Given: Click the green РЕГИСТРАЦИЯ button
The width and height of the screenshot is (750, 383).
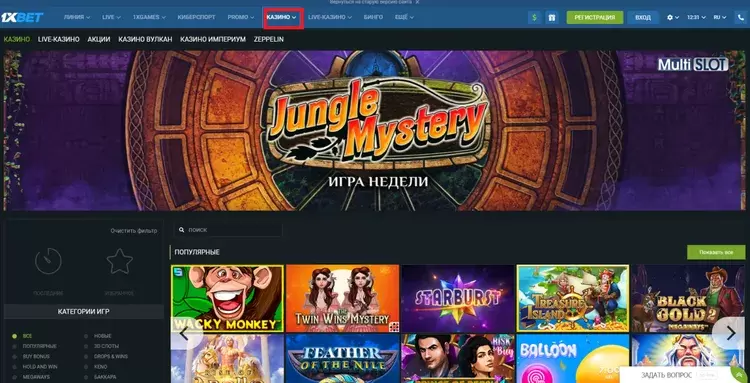Looking at the screenshot, I should [x=595, y=17].
